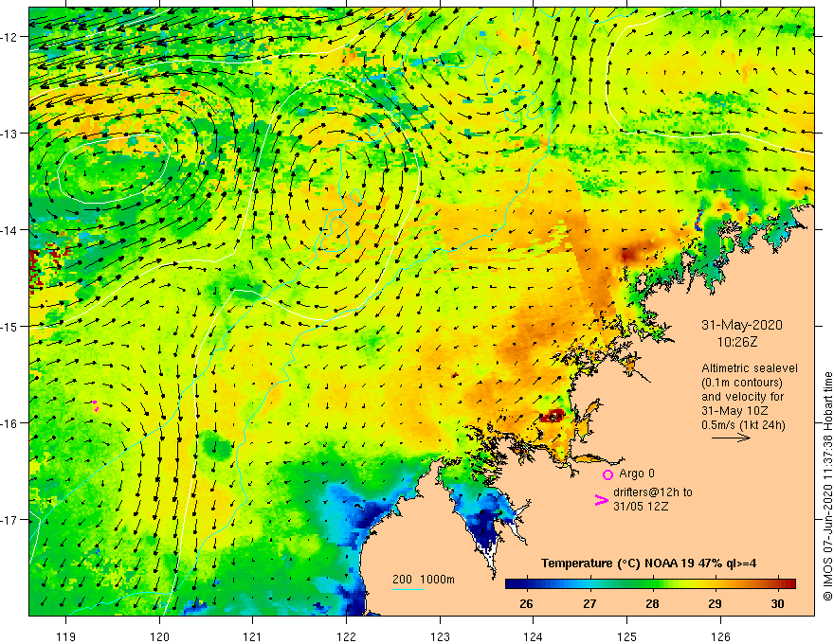Click the magenta Argo circle legend symbol
Screen dimensions: 834x644
click(607, 474)
